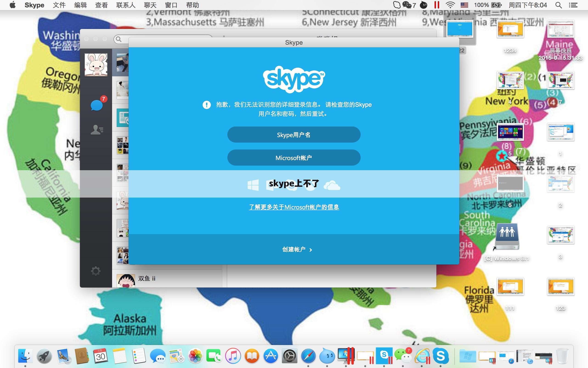
Task: Open Maps in the Dock
Action: pyautogui.click(x=176, y=356)
